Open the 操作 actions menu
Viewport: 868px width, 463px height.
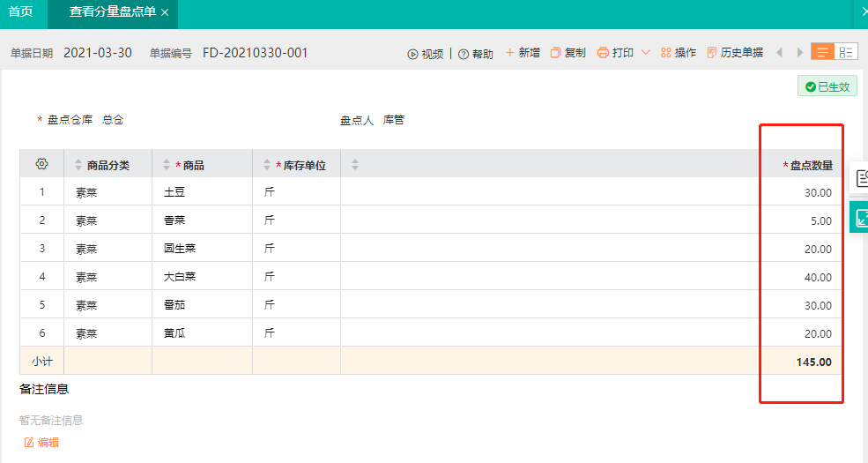[x=679, y=53]
